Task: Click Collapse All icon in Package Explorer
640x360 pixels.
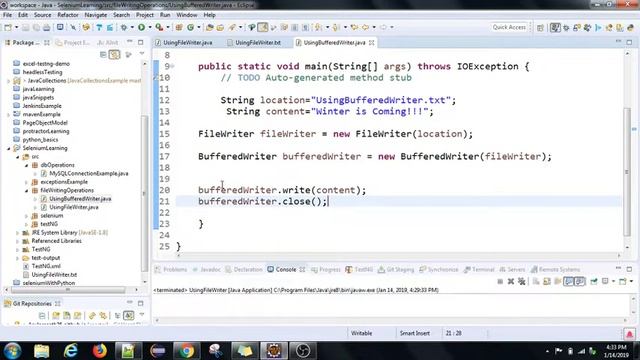Action: 103,54
